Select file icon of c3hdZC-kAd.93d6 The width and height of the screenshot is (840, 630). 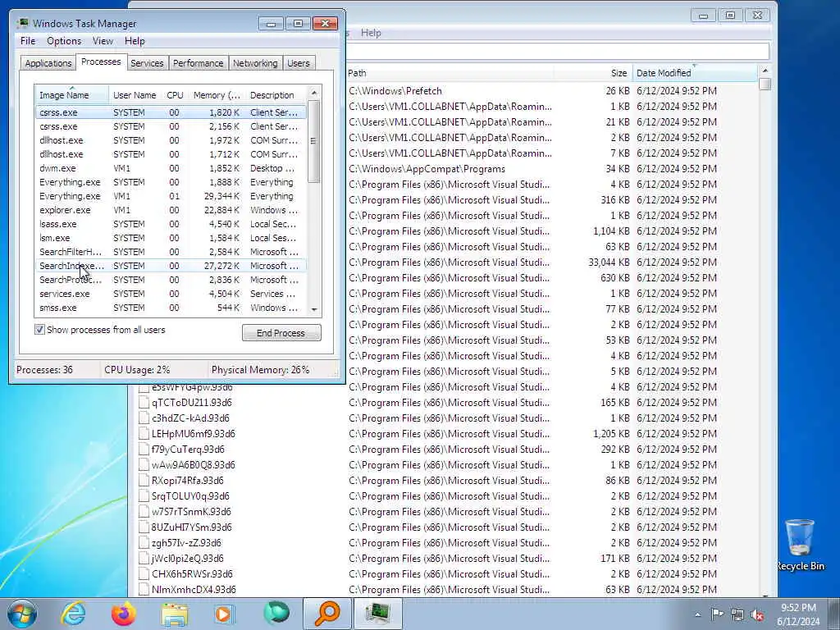[144, 418]
